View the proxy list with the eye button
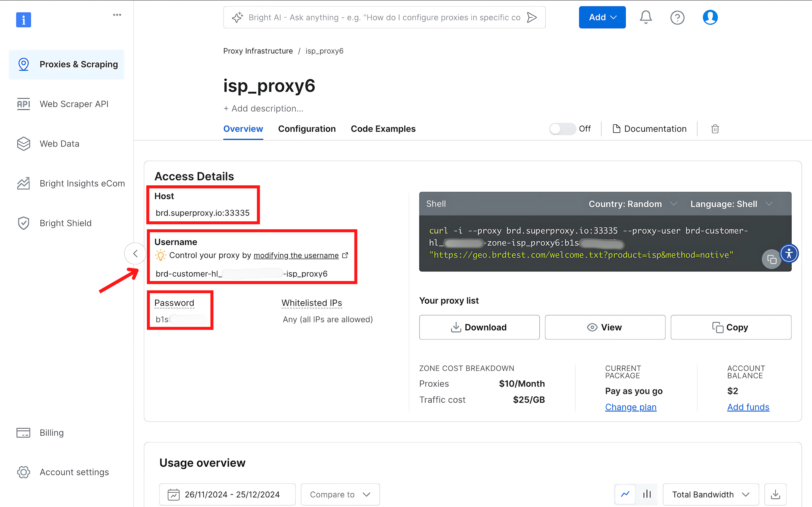The width and height of the screenshot is (812, 507). (605, 327)
